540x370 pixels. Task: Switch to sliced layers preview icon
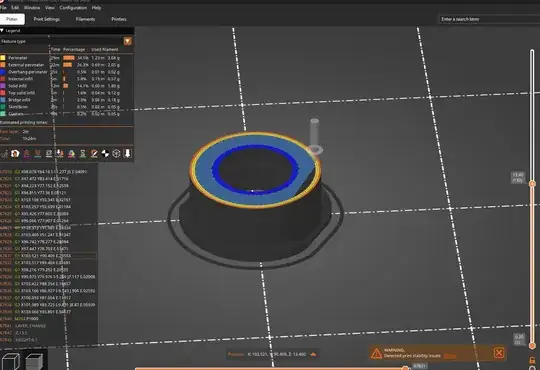pyautogui.click(x=34, y=361)
